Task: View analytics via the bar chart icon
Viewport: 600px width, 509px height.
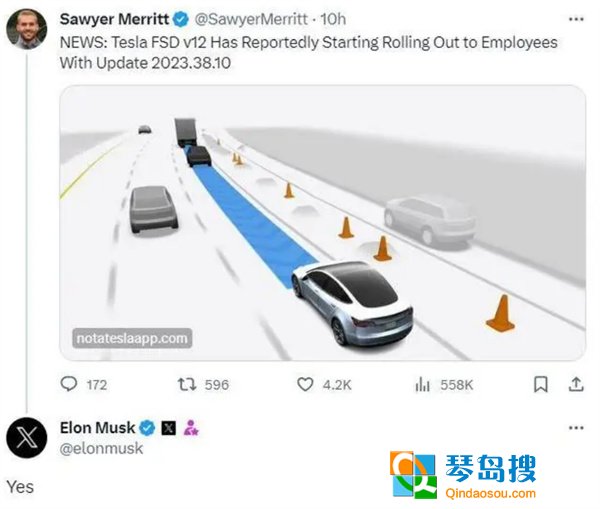Action: [x=423, y=384]
